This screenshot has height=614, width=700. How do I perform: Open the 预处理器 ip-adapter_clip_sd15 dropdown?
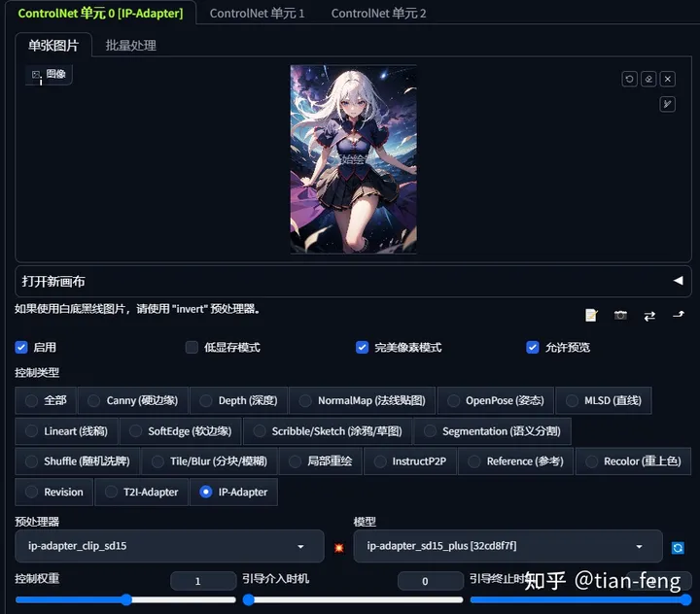click(x=169, y=546)
